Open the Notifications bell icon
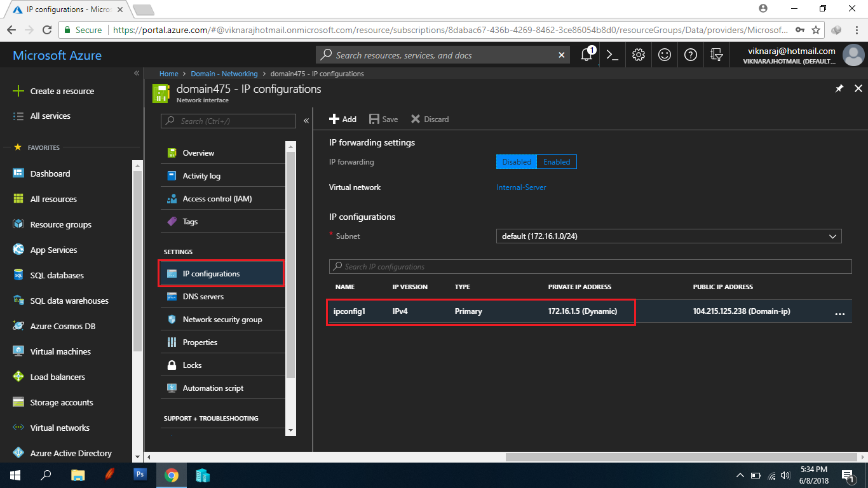 (x=586, y=55)
